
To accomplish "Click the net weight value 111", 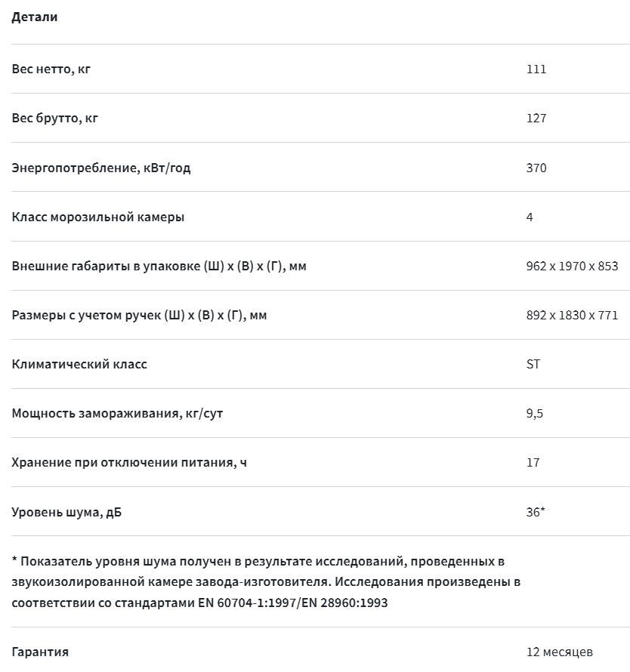I will point(536,69).
